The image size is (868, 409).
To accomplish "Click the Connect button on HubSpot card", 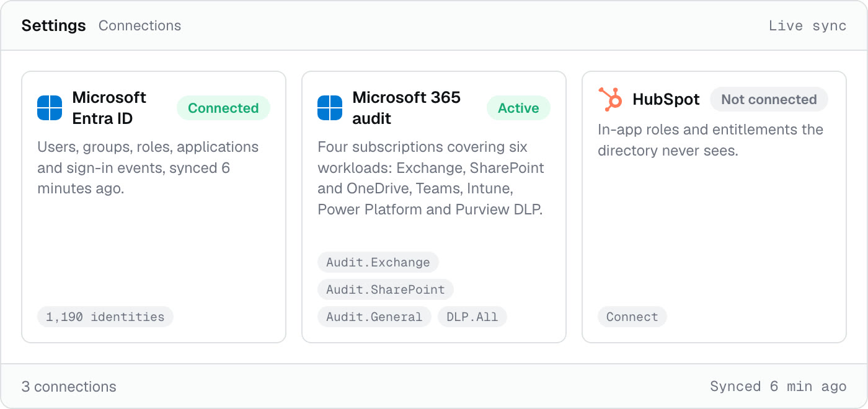I will pyautogui.click(x=632, y=317).
